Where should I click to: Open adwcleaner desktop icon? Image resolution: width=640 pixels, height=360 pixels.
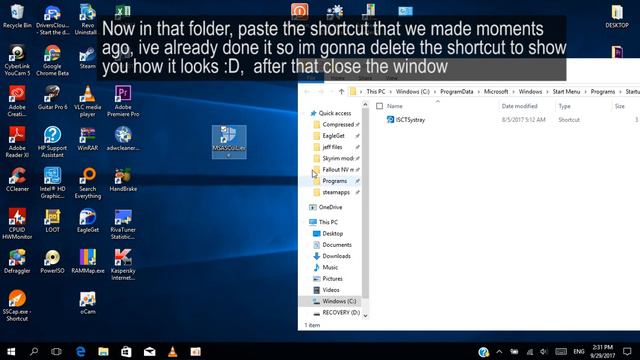pos(123,139)
